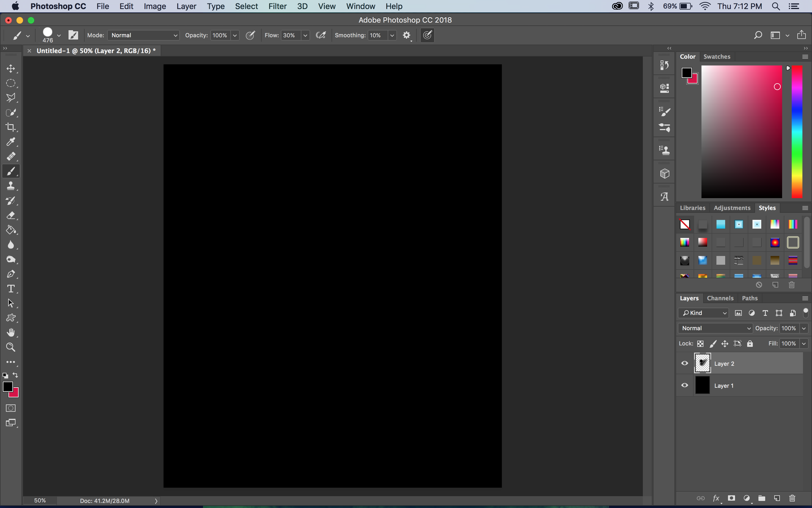Viewport: 812px width, 508px height.
Task: Switch to the Paths tab
Action: [x=750, y=298]
